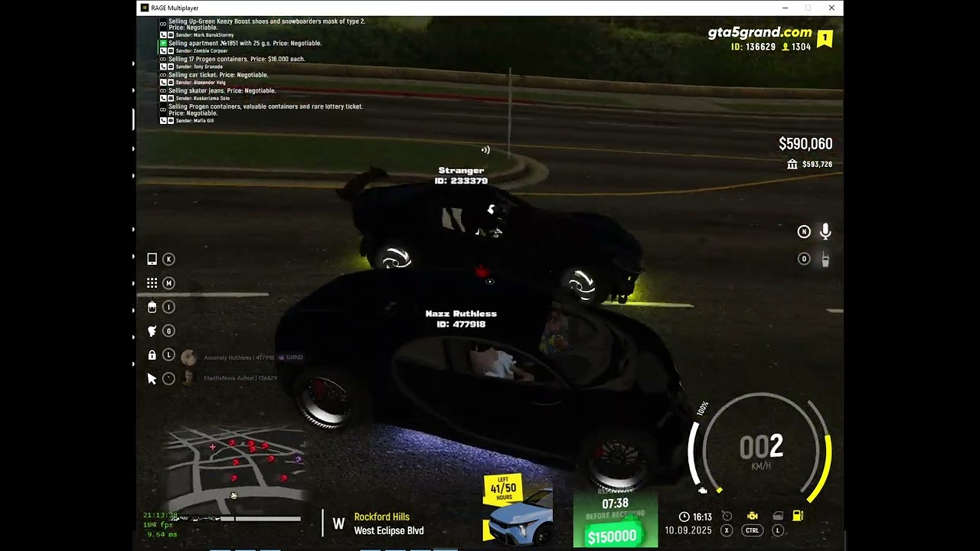Call sender Tony Granade phone icon

[x=163, y=67]
